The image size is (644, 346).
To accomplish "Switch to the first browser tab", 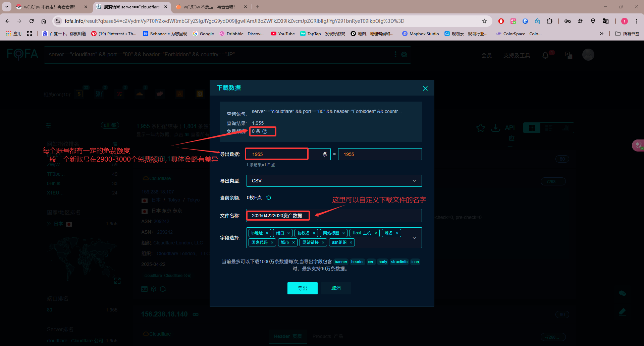I will 50,7.
